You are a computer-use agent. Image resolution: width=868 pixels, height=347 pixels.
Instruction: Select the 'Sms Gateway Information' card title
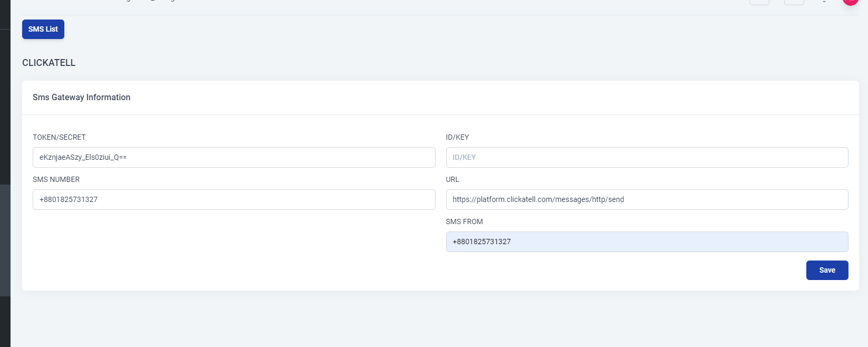click(81, 97)
